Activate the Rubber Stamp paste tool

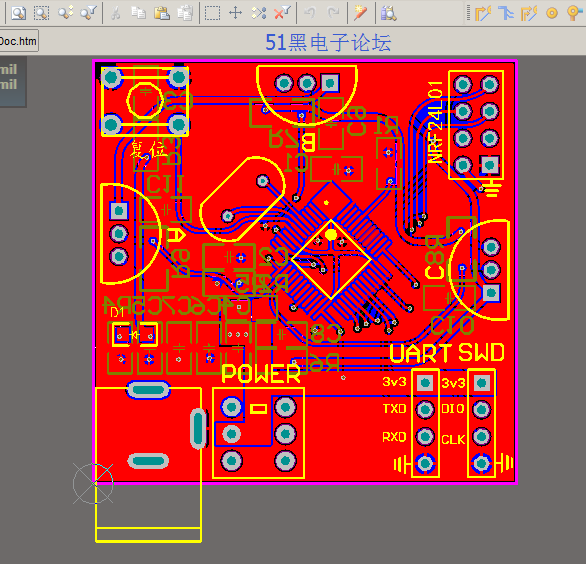(x=185, y=13)
